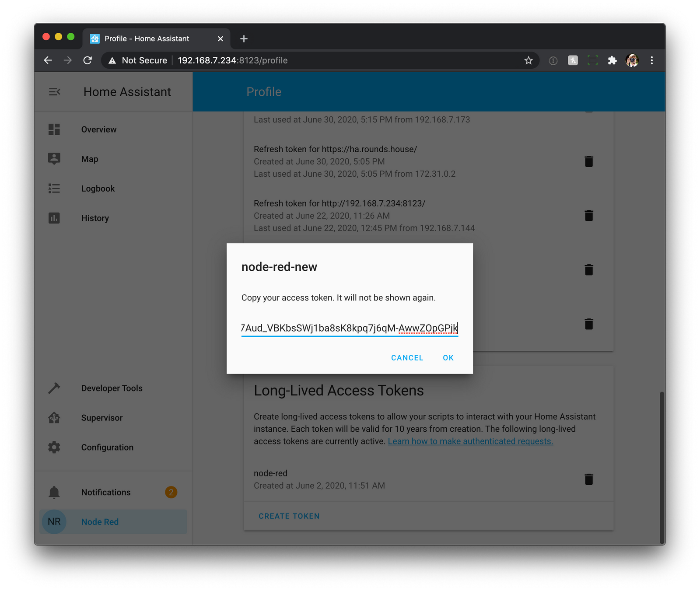Delete the ha.rounds.house refresh token
700x591 pixels.
pyautogui.click(x=589, y=161)
